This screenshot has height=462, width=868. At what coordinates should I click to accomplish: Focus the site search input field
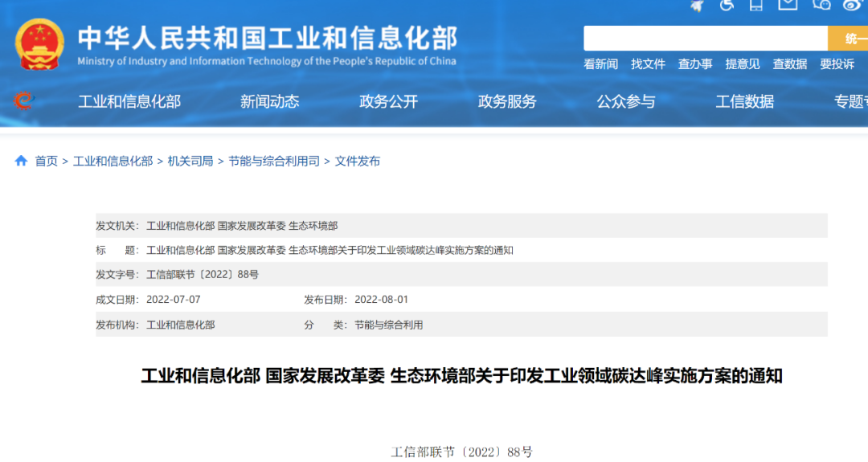[x=705, y=39]
